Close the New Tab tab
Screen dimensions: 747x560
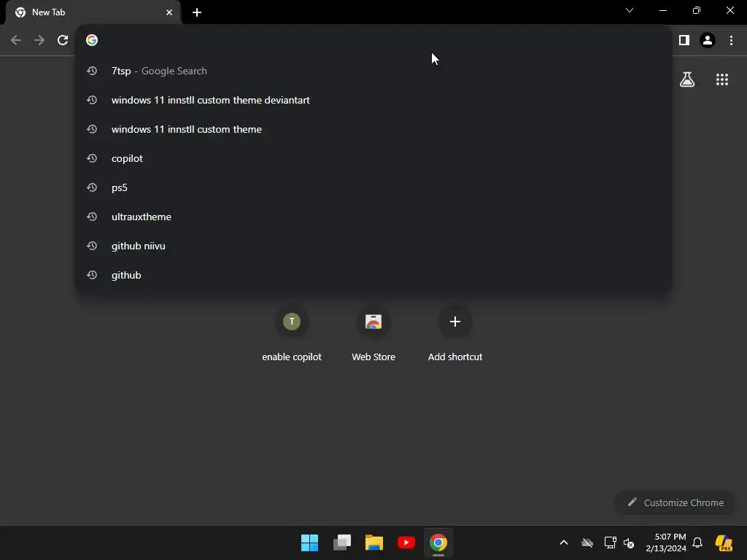point(169,12)
